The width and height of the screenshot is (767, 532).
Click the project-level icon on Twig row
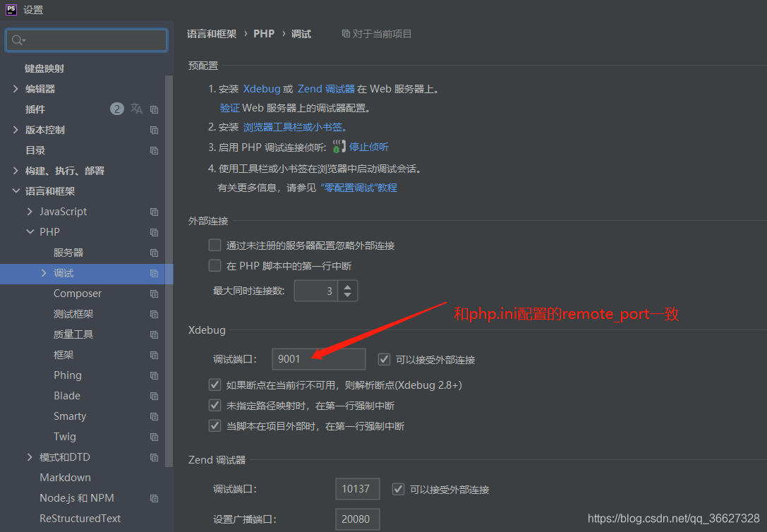point(154,437)
